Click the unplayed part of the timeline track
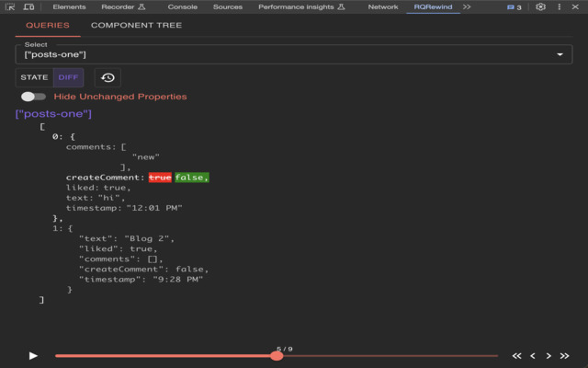Viewport: 588px width, 368px height. point(390,356)
